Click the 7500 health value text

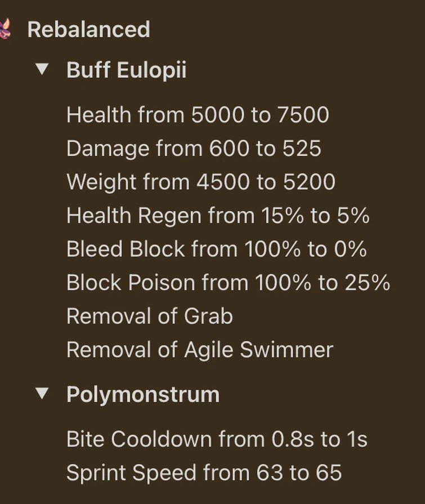point(304,115)
